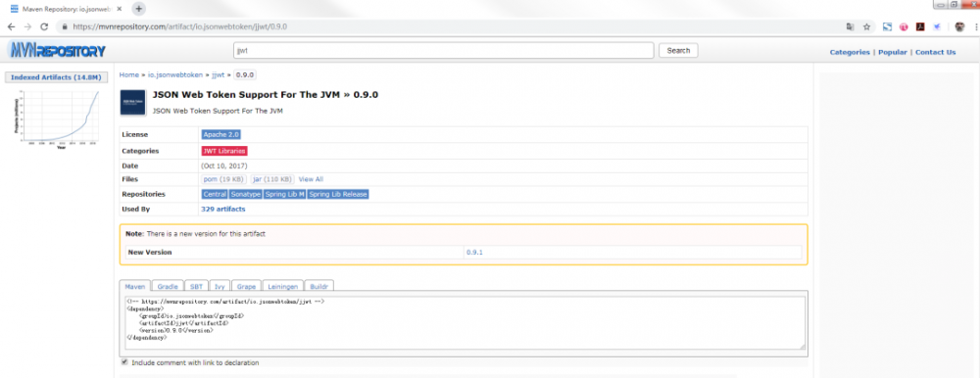
Task: Click the jjwt search input field
Action: (444, 51)
